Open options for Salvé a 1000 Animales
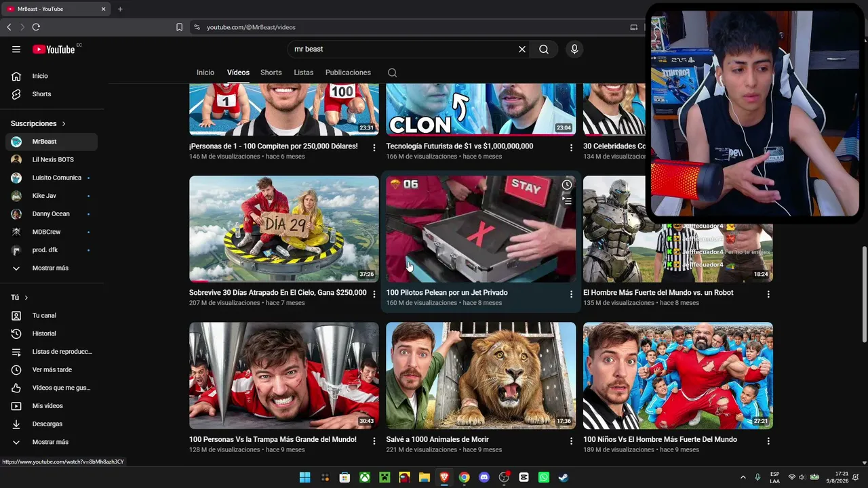Viewport: 868px width, 488px height. [x=571, y=441]
